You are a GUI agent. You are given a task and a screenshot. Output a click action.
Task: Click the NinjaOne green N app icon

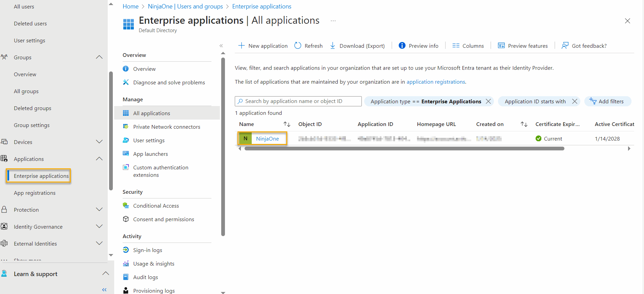click(x=245, y=139)
